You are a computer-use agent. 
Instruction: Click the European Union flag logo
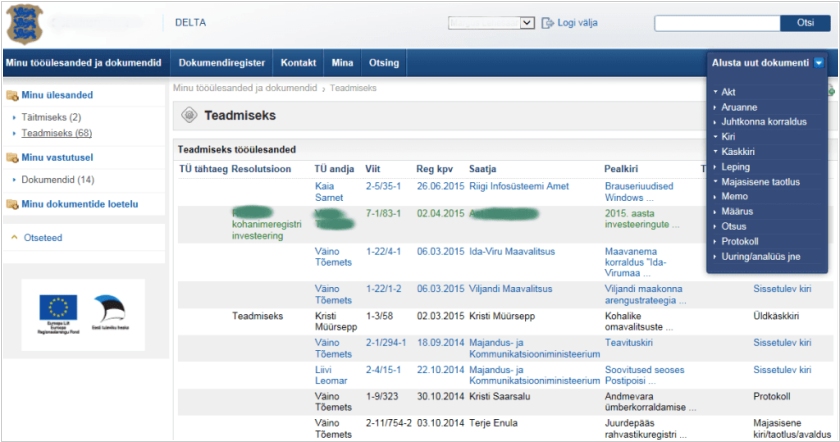tap(58, 307)
